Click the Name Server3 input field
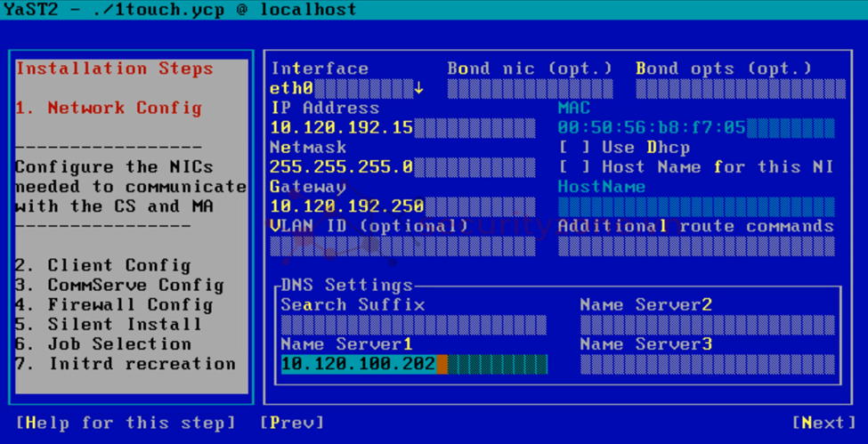The height and width of the screenshot is (444, 868). pos(707,364)
